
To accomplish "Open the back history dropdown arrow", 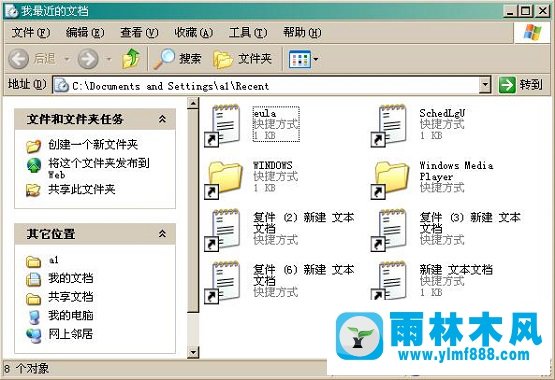I will coord(66,59).
